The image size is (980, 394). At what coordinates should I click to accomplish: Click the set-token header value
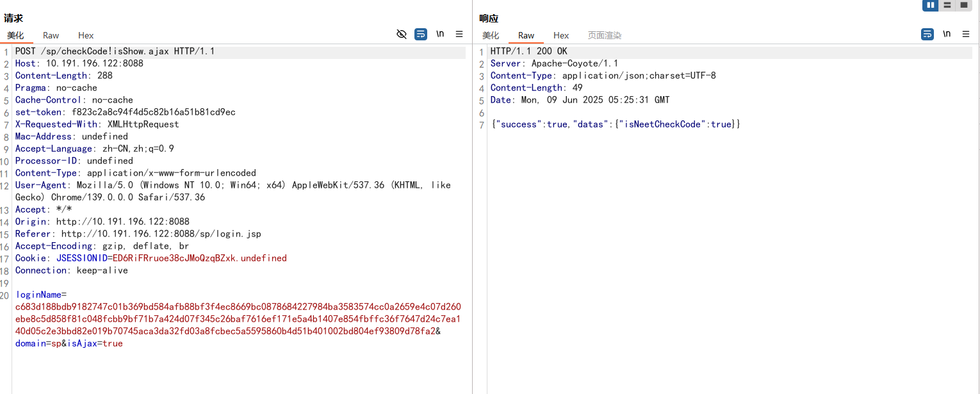pos(154,112)
